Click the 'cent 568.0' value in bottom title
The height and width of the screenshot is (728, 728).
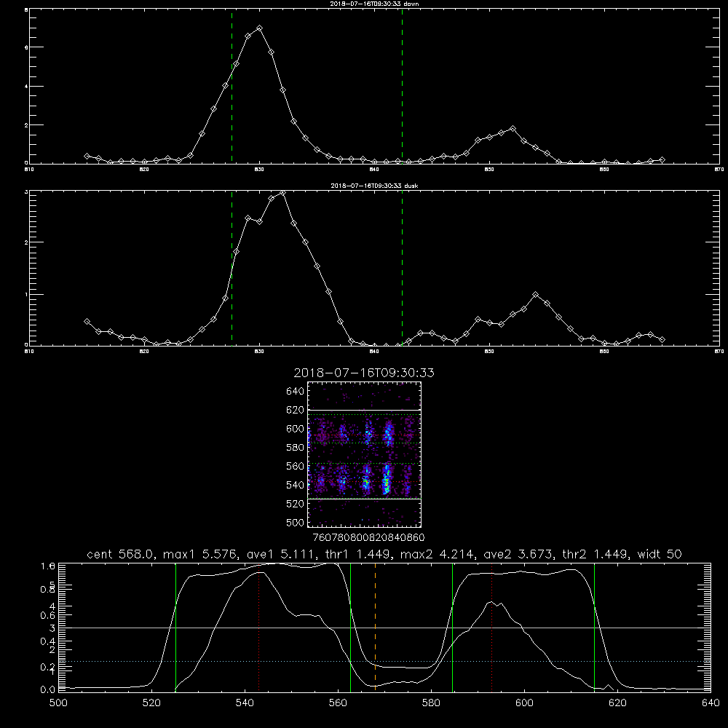pos(120,554)
